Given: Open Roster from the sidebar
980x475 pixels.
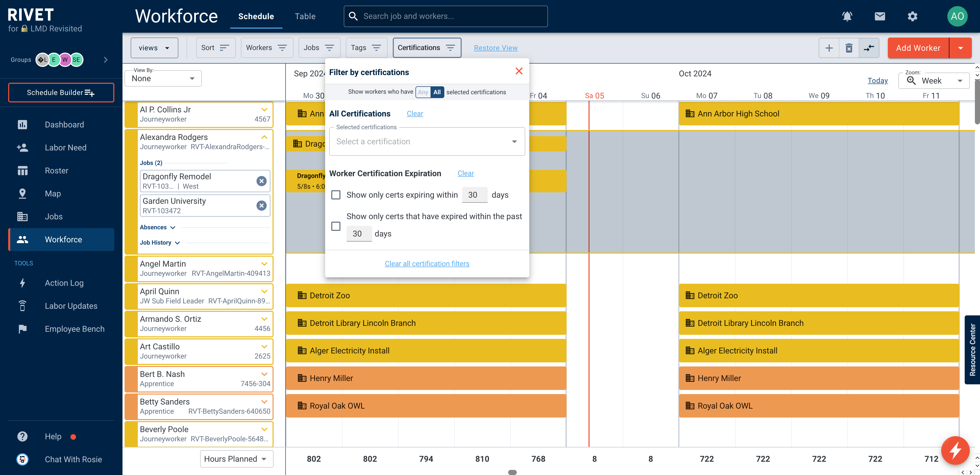Looking at the screenshot, I should pyautogui.click(x=61, y=171).
